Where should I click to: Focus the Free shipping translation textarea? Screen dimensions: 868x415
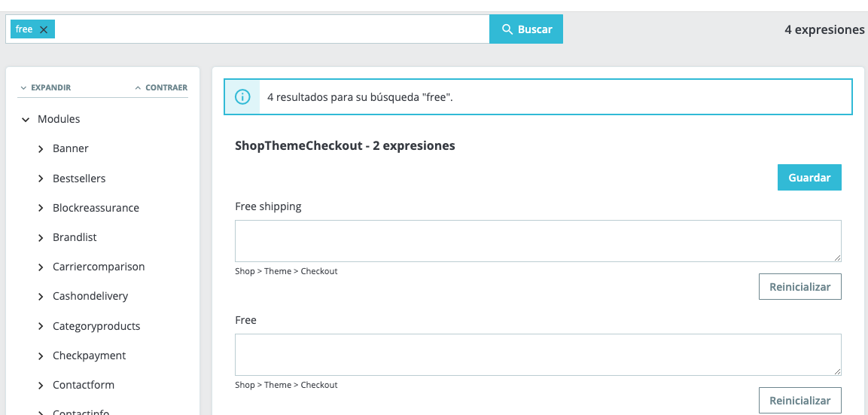pos(538,241)
